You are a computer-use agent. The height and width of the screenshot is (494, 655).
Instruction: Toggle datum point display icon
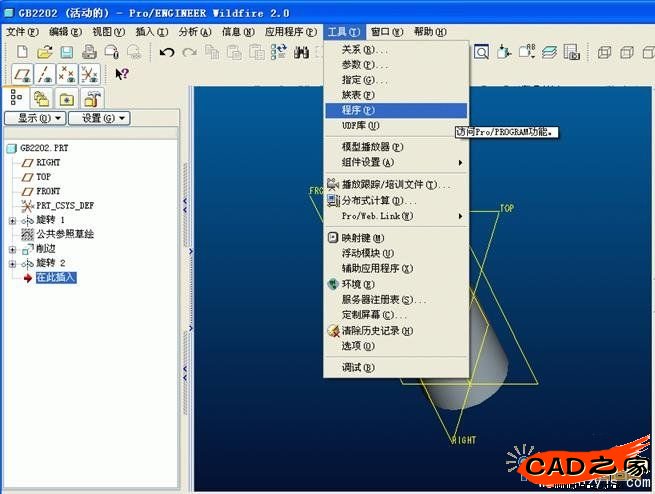[67, 73]
